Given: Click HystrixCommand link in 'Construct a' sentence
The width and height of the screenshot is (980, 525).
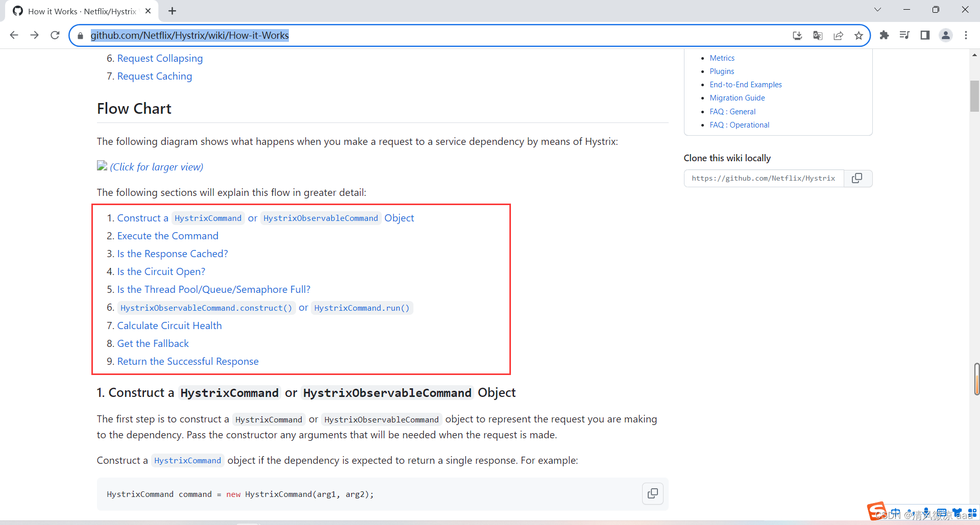Looking at the screenshot, I should (187, 460).
